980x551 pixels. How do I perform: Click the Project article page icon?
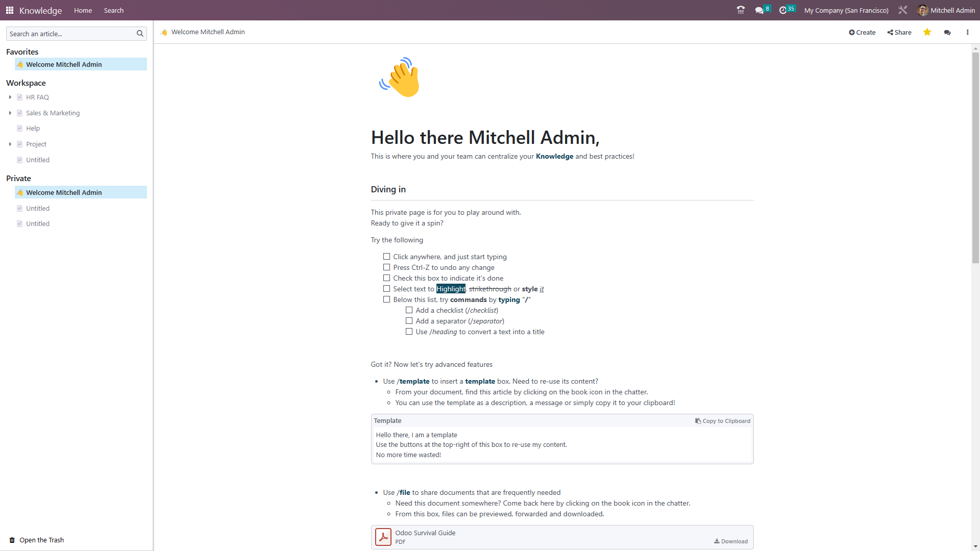pos(19,144)
